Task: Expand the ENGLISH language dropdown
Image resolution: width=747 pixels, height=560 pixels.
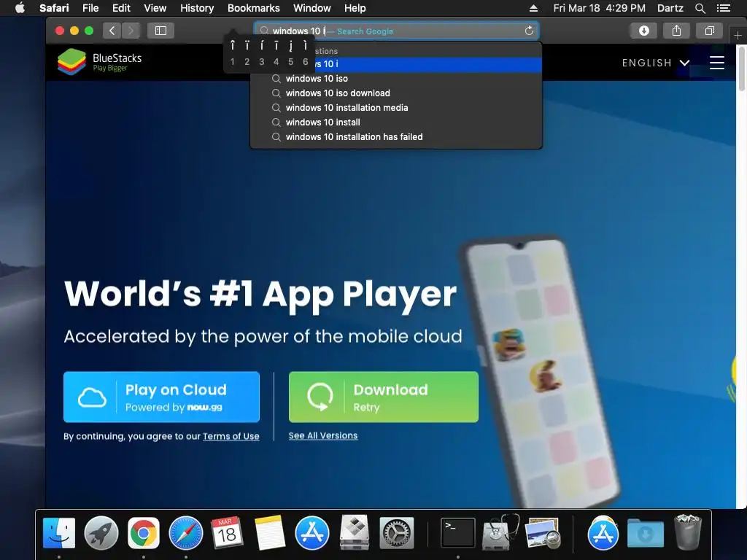Action: [656, 63]
